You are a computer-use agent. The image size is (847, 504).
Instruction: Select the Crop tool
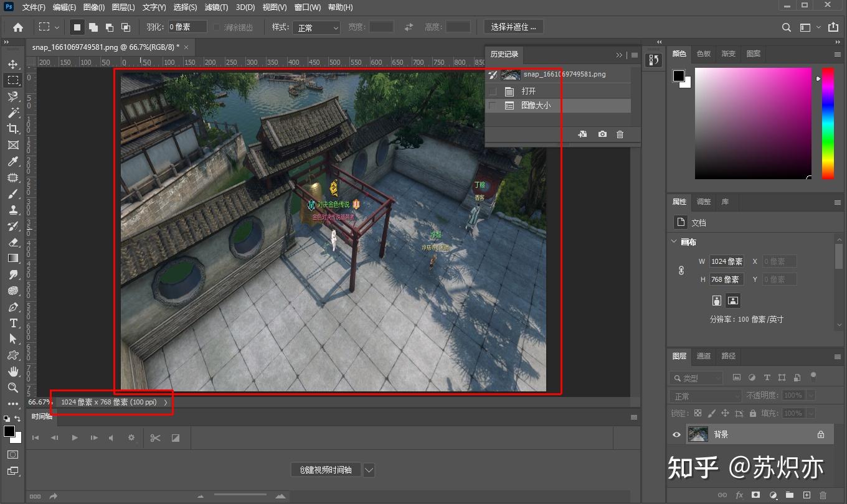point(12,129)
